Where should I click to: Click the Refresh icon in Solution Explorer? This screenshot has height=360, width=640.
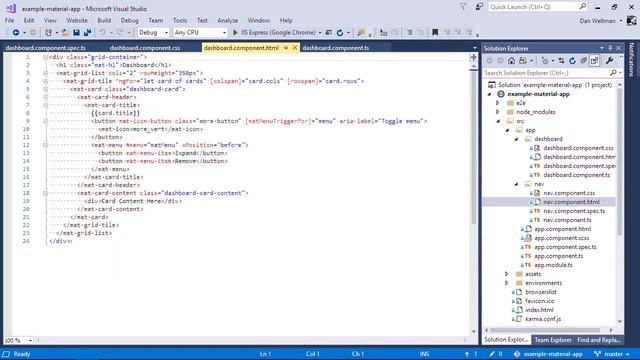click(x=572, y=61)
